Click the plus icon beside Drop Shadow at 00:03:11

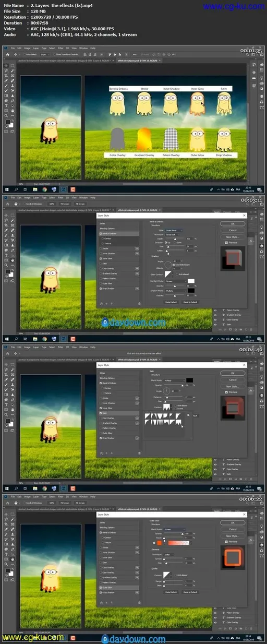[137, 288]
